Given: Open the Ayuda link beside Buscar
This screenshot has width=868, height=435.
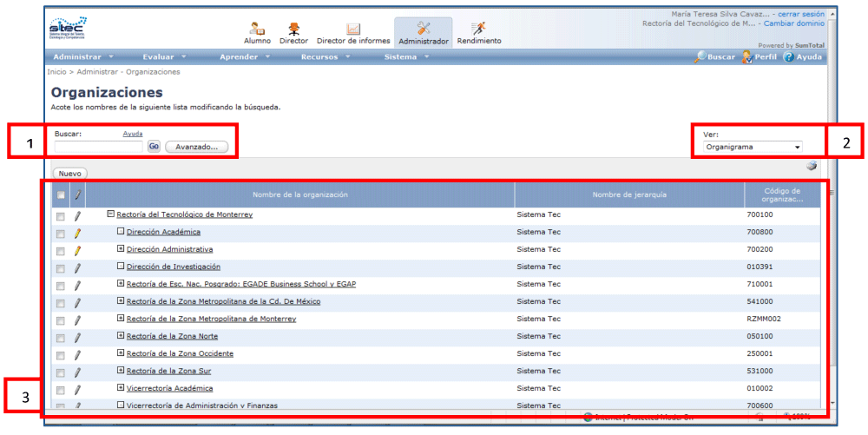Looking at the screenshot, I should click(132, 134).
